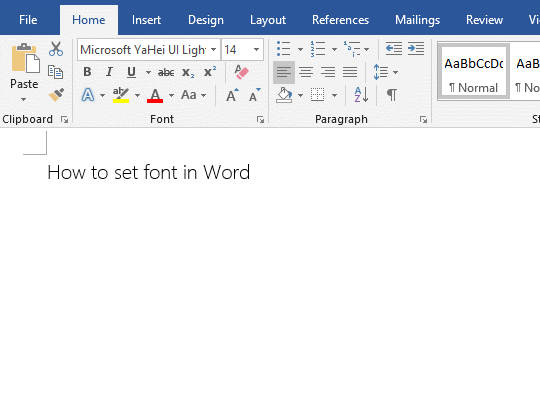Click into the font name field
The image size is (540, 420).
143,50
